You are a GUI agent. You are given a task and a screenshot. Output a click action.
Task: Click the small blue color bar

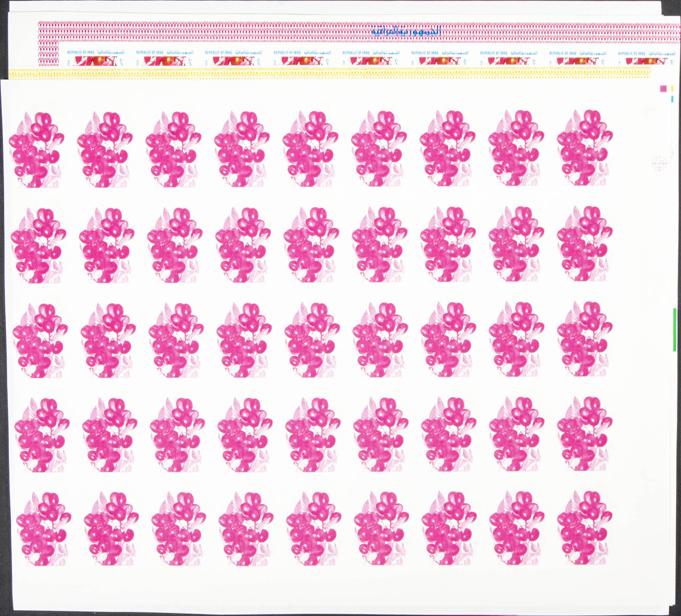tap(672, 99)
